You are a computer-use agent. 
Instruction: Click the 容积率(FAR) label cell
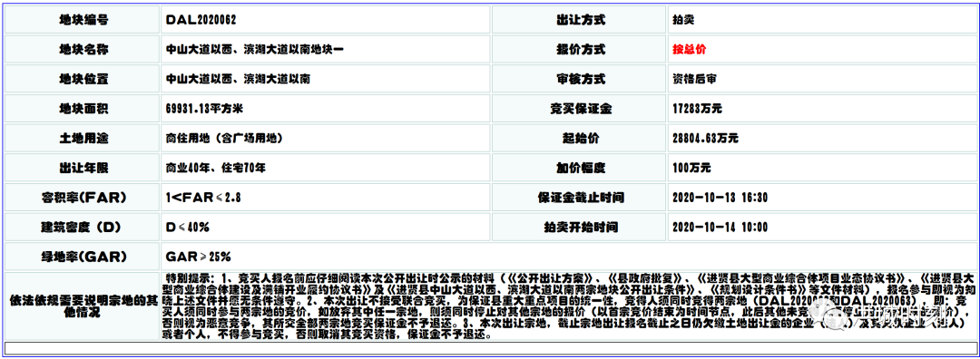click(x=83, y=198)
